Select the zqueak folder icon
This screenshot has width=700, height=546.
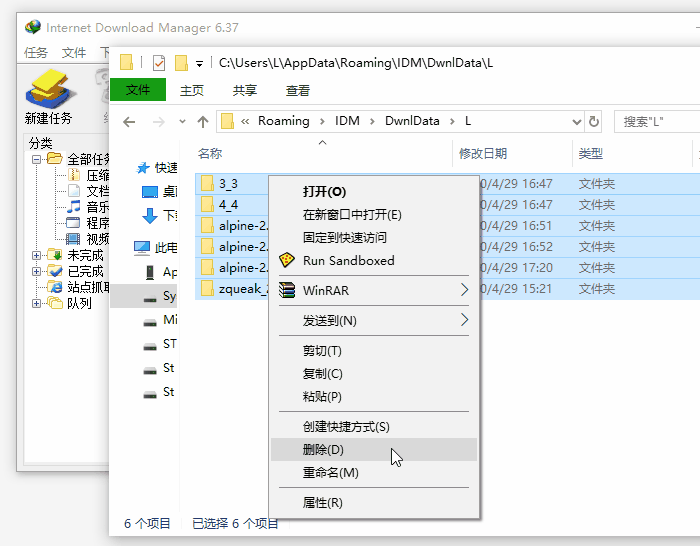pos(207,288)
